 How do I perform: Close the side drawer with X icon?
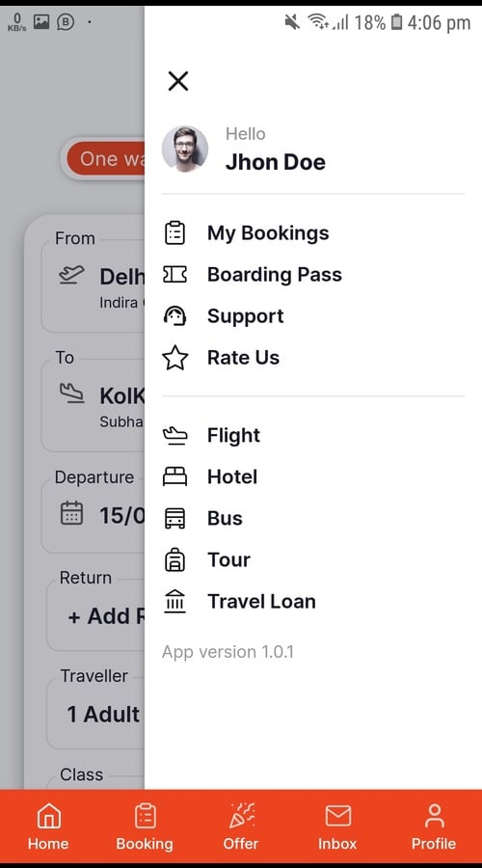(x=178, y=81)
